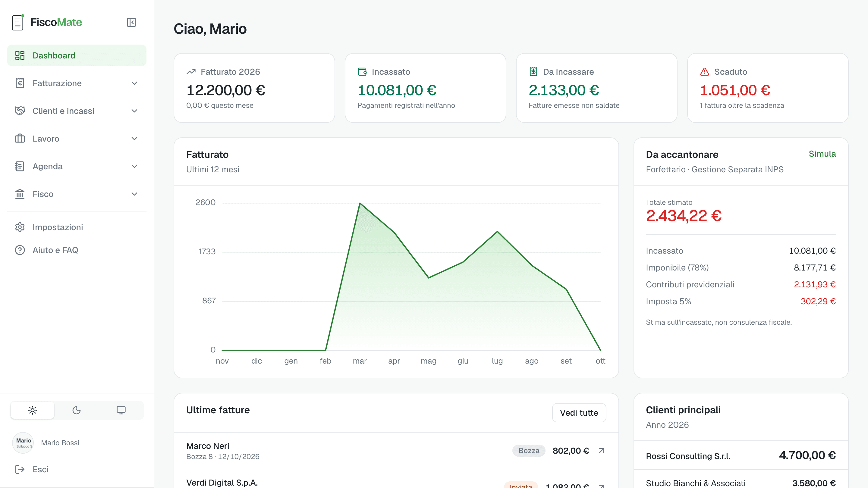Click the Mario avatar thumbnail
The image size is (868, 488).
click(23, 443)
